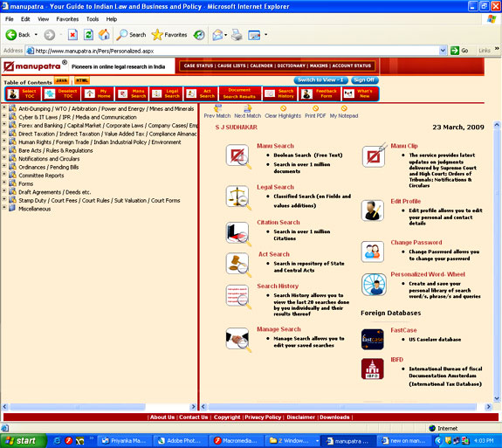The height and width of the screenshot is (448, 502).
Task: Select the HTML table of contents tab
Action: pyautogui.click(x=82, y=80)
